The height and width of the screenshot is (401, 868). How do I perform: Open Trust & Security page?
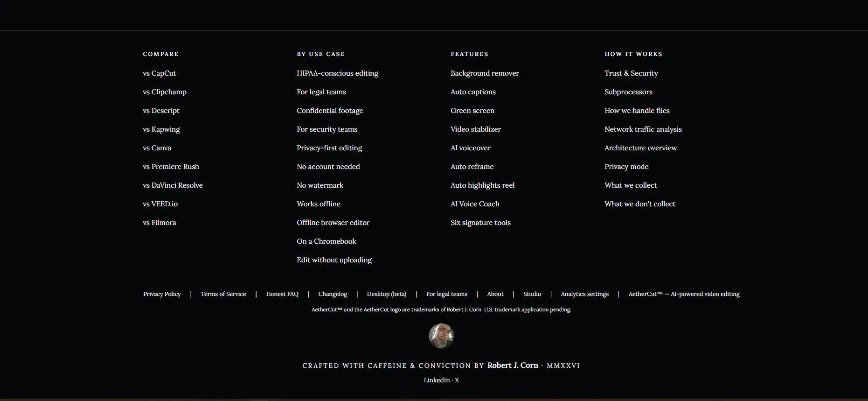[631, 73]
